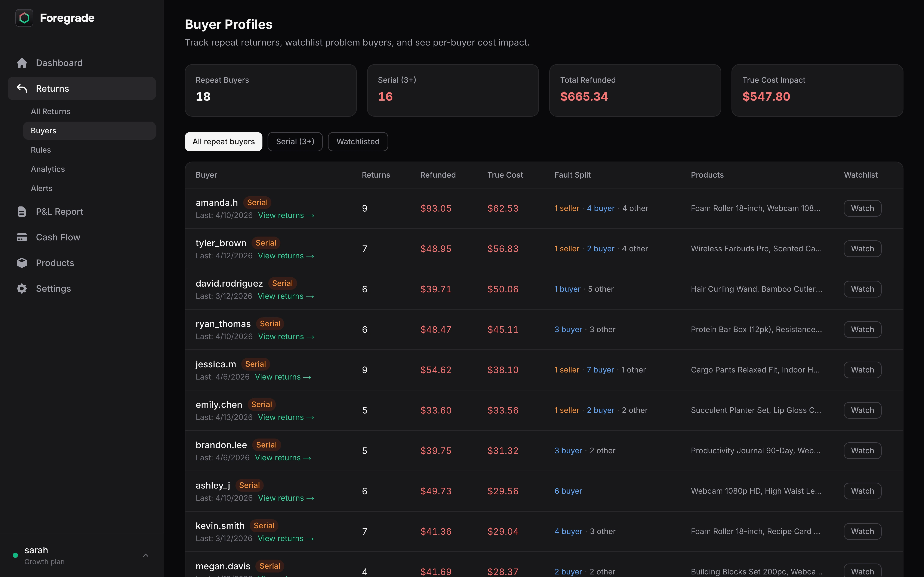924x577 pixels.
Task: Enable the Serial (3+) filter
Action: [295, 141]
